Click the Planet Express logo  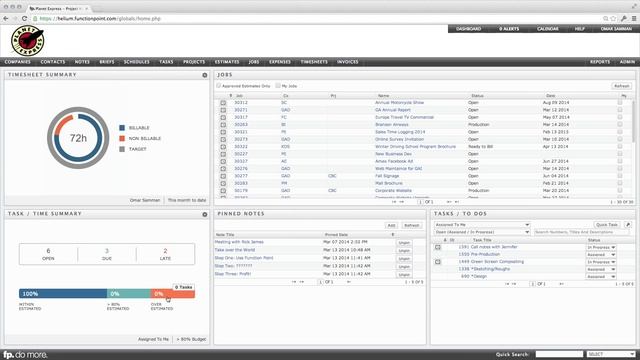[27, 40]
